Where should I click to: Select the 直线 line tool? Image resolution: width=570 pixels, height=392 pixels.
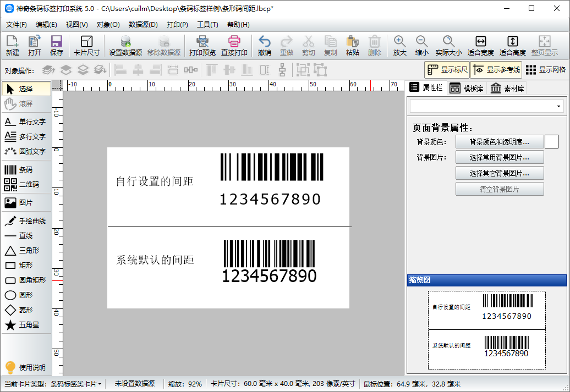point(26,236)
